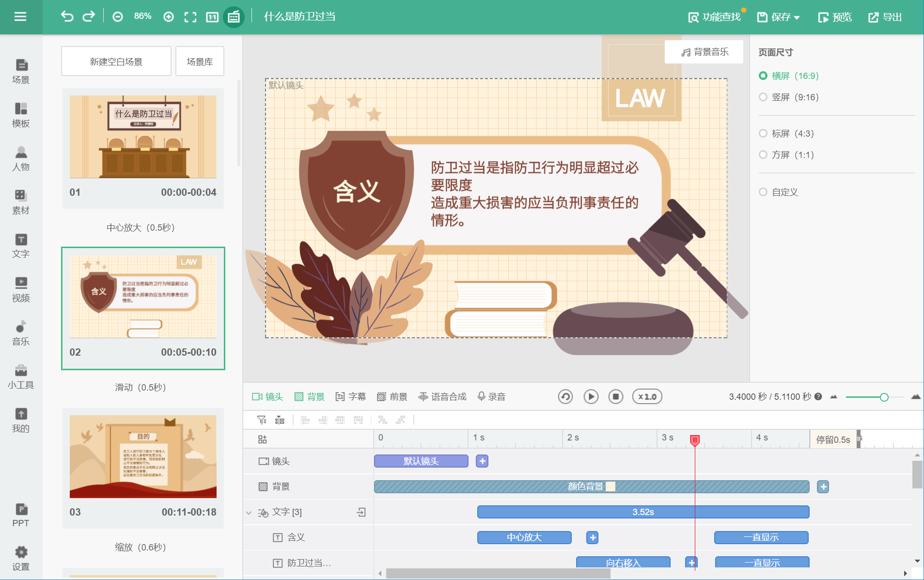The image size is (924, 580).
Task: Toggle expand-all tracks icon in timeline header
Action: [262, 439]
